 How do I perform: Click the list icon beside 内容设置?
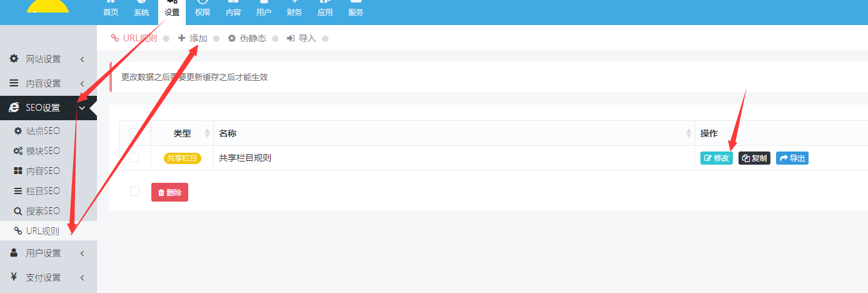coord(14,83)
